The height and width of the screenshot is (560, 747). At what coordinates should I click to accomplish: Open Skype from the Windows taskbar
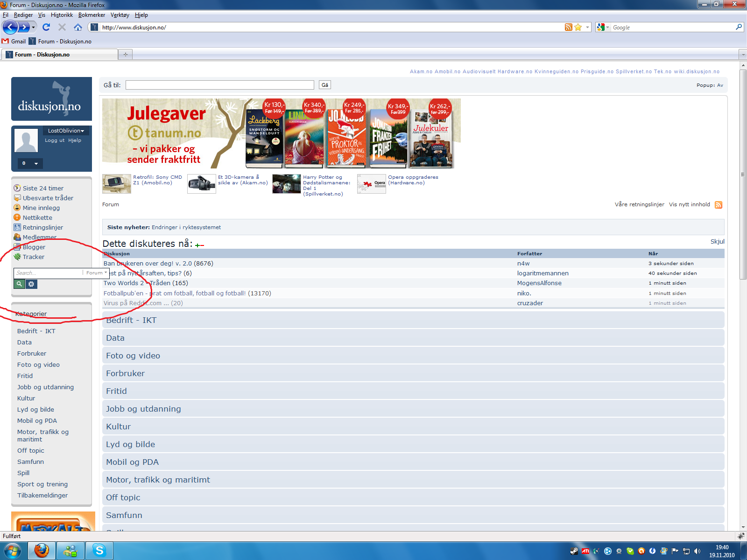click(x=99, y=551)
